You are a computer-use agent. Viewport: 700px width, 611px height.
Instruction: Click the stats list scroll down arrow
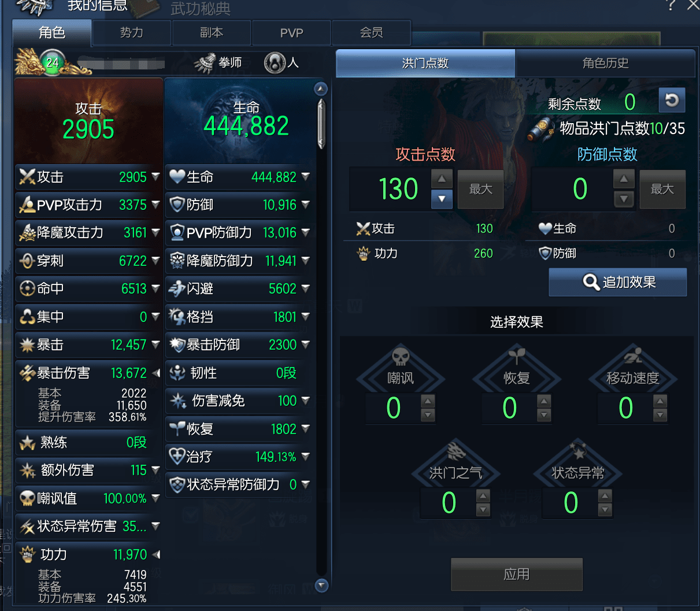pos(321,585)
